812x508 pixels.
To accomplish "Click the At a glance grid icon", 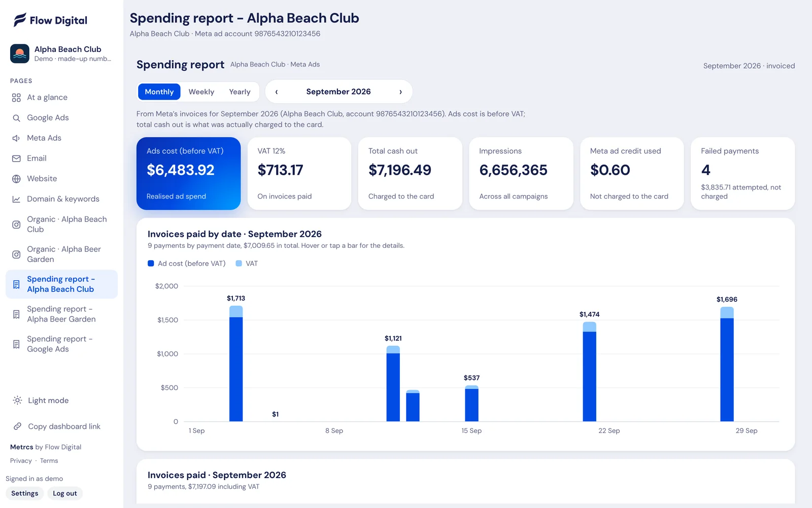I will (16, 98).
